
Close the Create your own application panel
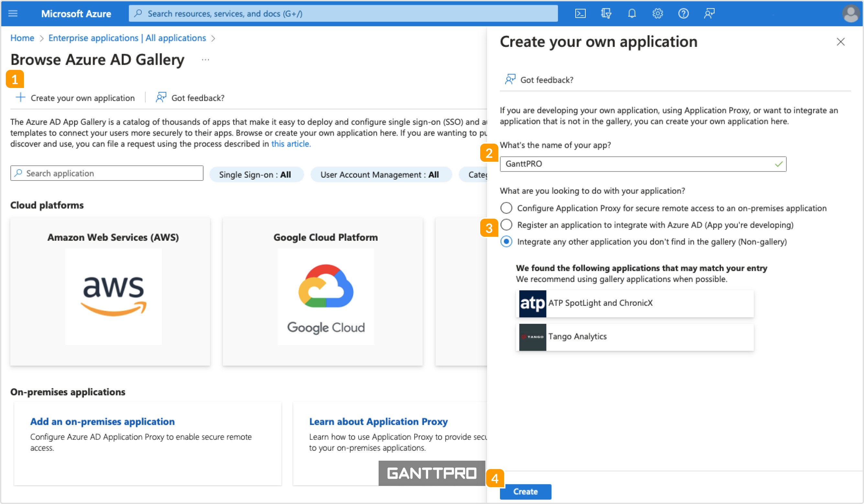[x=840, y=42]
